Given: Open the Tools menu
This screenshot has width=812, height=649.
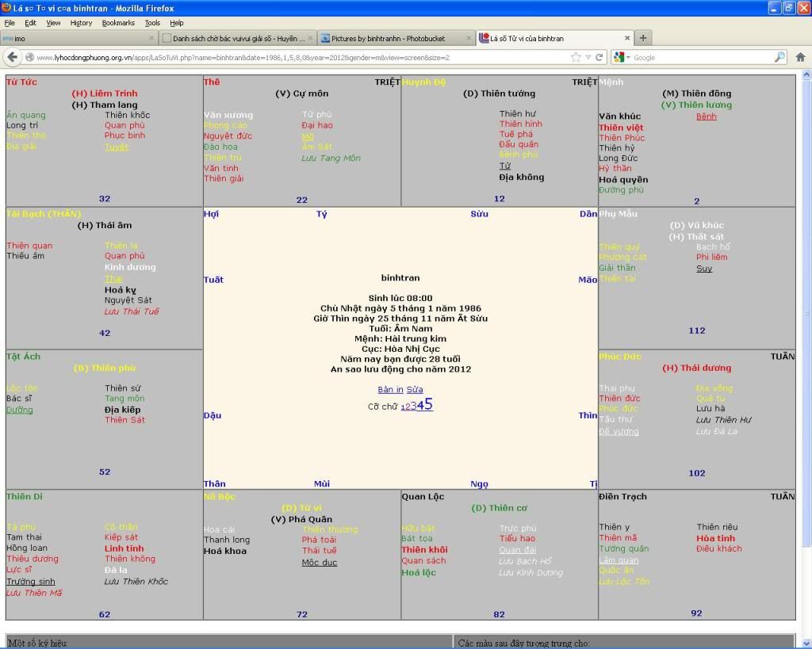Looking at the screenshot, I should 152,23.
